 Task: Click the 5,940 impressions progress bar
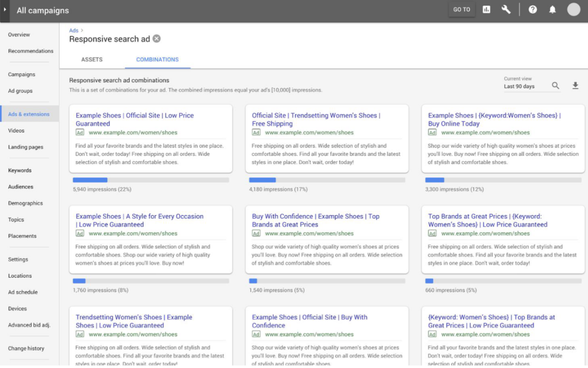tap(151, 180)
